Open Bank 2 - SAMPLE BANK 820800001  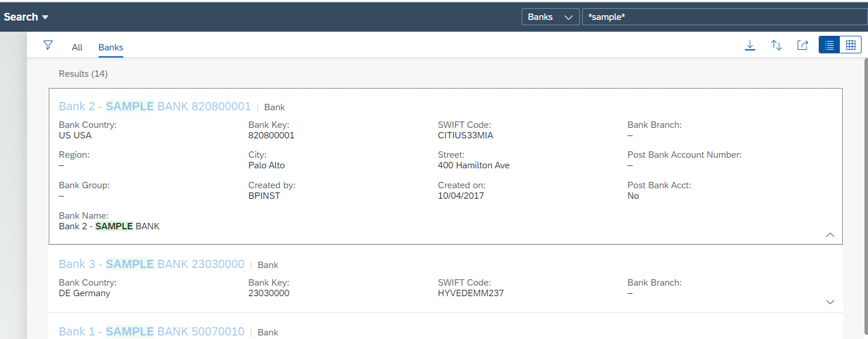(x=154, y=107)
